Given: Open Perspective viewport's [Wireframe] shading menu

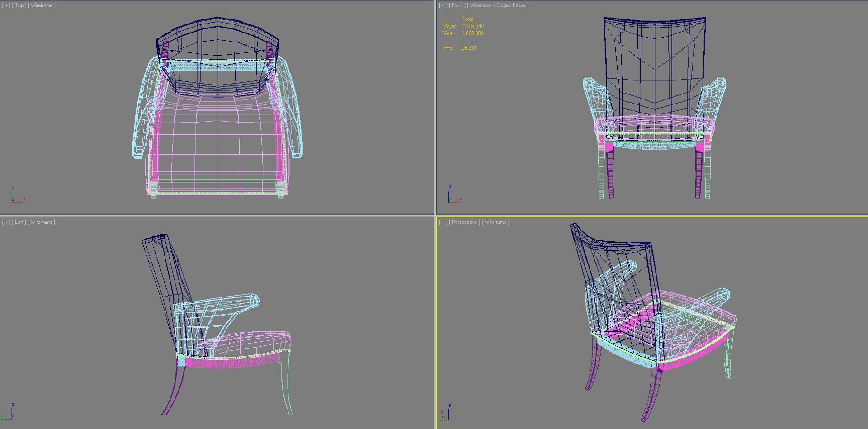Looking at the screenshot, I should click(496, 222).
